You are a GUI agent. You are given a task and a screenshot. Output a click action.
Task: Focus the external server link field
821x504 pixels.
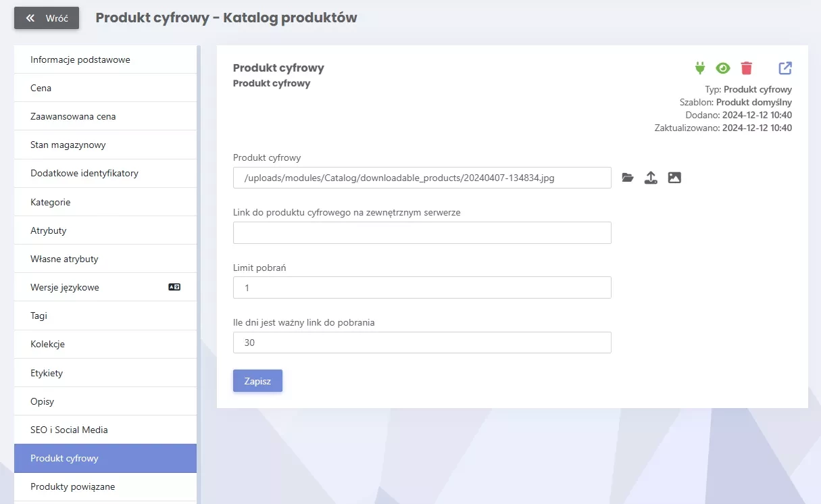tap(422, 233)
